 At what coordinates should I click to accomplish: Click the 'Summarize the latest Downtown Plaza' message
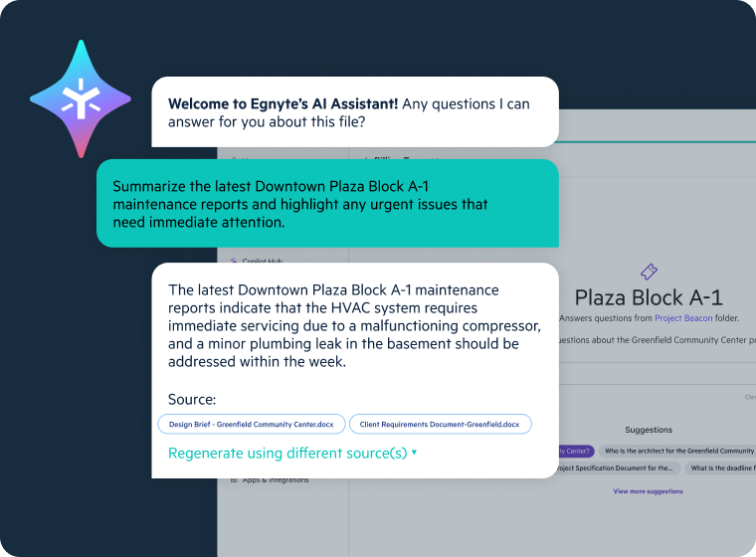coord(327,204)
